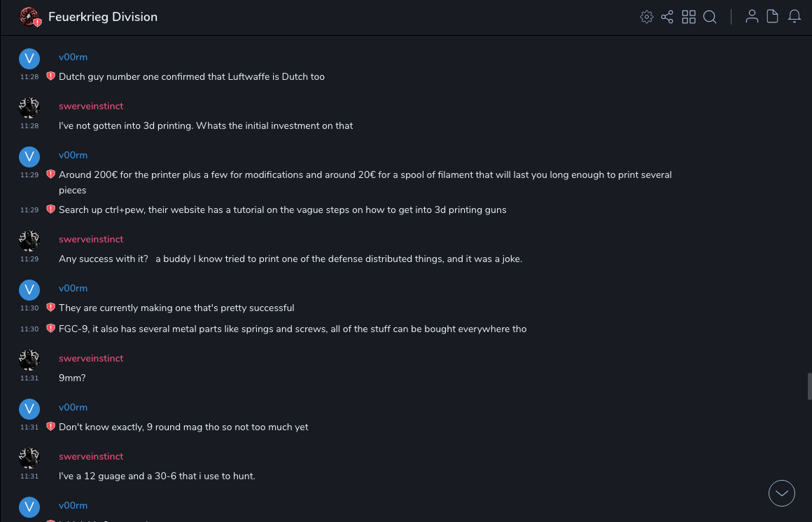This screenshot has width=812, height=522.
Task: Click the Feuerkrieg Division room avatar
Action: [29, 17]
